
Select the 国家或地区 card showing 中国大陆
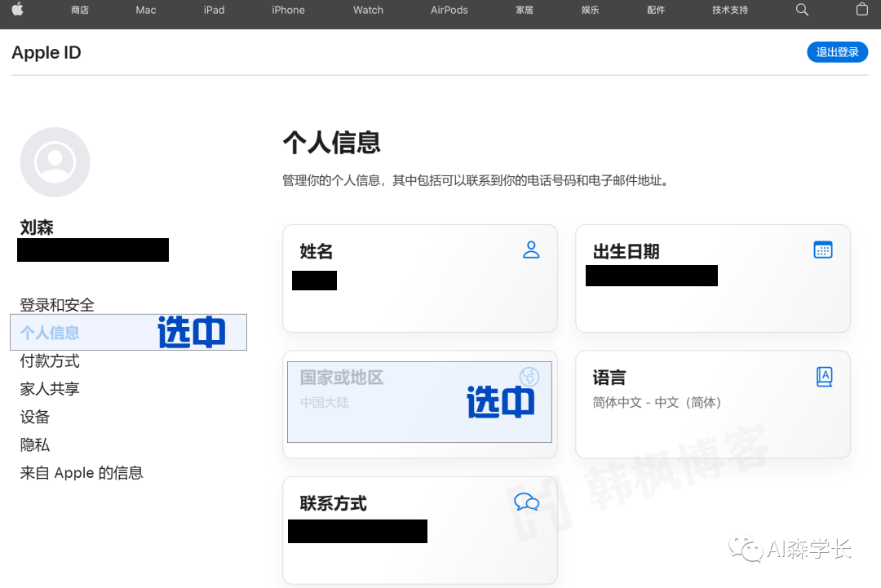(x=419, y=404)
